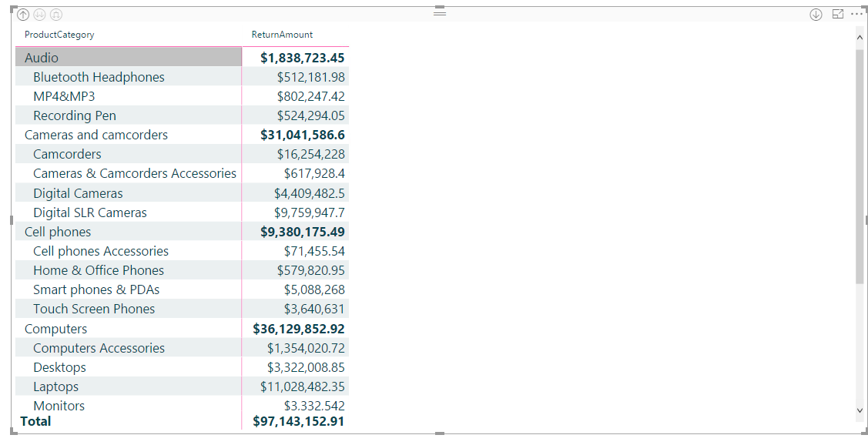Open More options ellipsis menu
Image resolution: width=868 pixels, height=445 pixels.
pyautogui.click(x=856, y=15)
